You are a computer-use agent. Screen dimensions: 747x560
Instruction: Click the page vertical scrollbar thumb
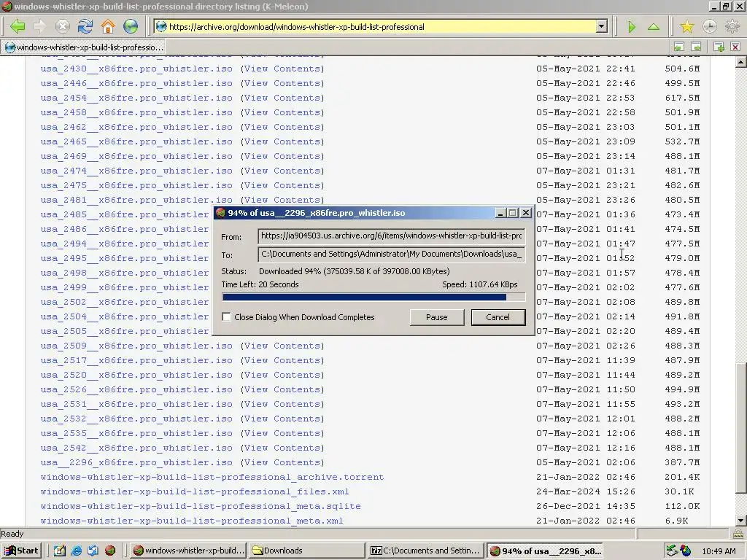(741, 427)
